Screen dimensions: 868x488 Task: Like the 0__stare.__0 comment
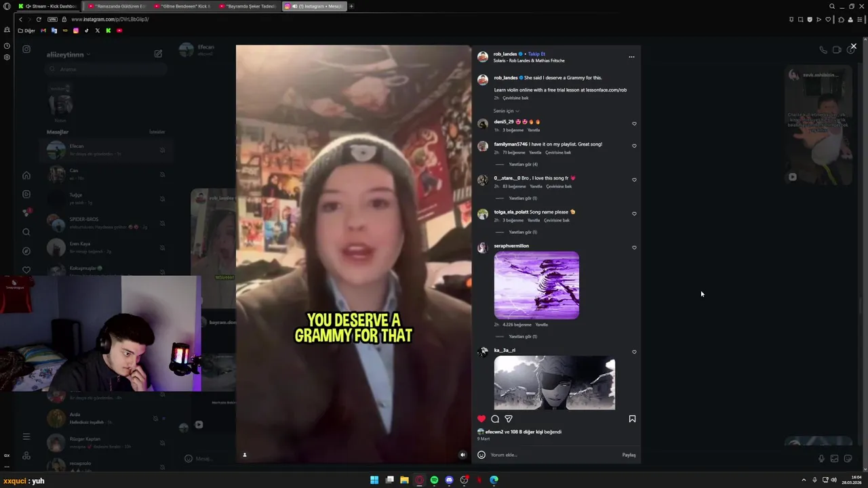point(634,180)
